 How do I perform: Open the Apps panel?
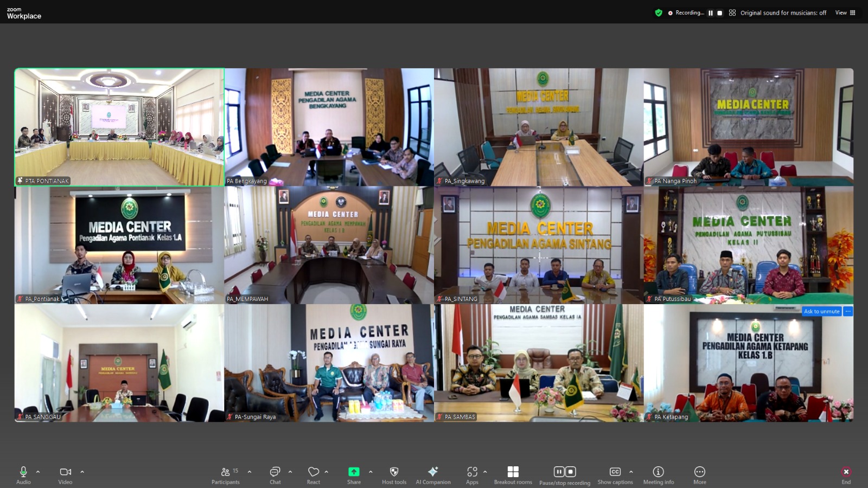tap(472, 474)
